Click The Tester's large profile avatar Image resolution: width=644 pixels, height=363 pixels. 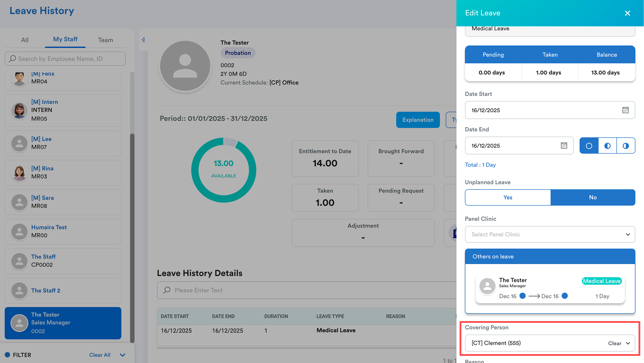tap(185, 66)
